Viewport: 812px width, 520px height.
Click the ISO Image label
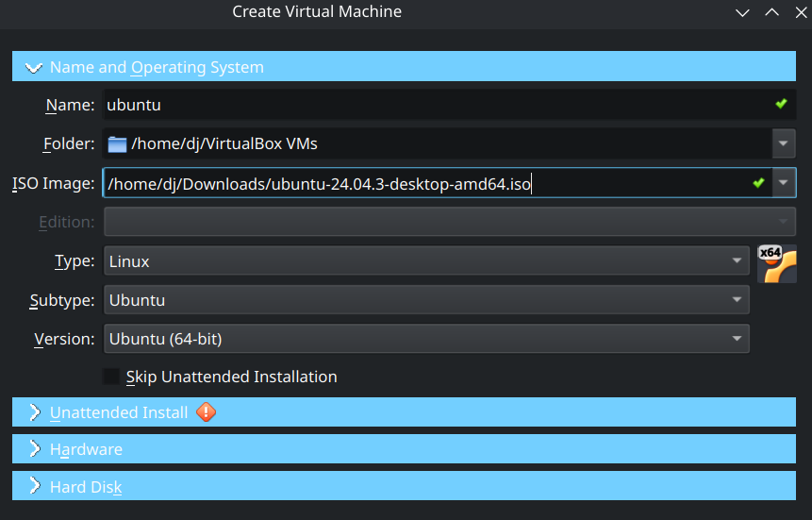pyautogui.click(x=54, y=183)
